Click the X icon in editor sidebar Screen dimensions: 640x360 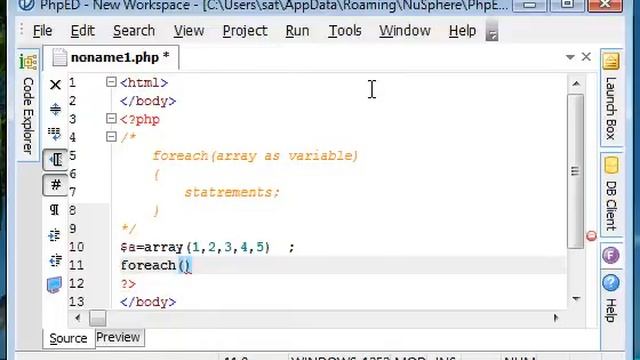[55, 85]
